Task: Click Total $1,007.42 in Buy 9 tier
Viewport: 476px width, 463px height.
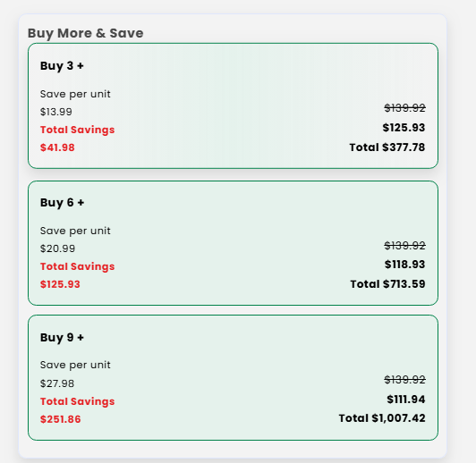Action: [382, 418]
